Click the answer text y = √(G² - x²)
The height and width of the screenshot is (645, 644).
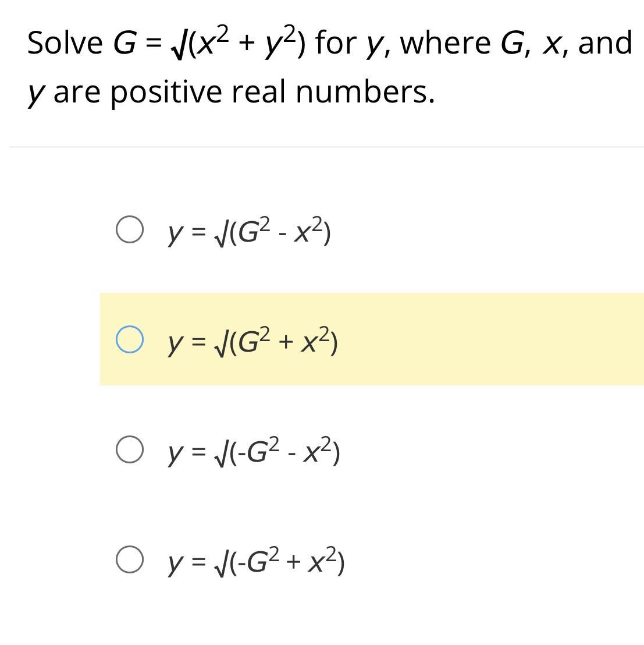tap(249, 232)
